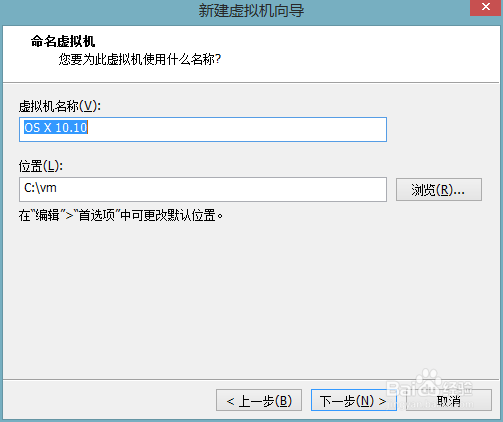Close the 新建虚拟机向导 dialog with X

click(x=486, y=7)
